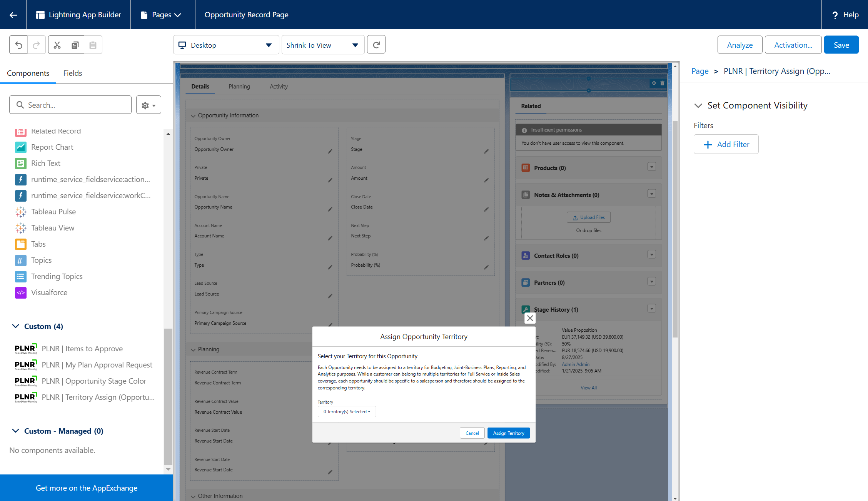Select the Planning tab on canvas
The height and width of the screenshot is (501, 868).
coord(239,87)
